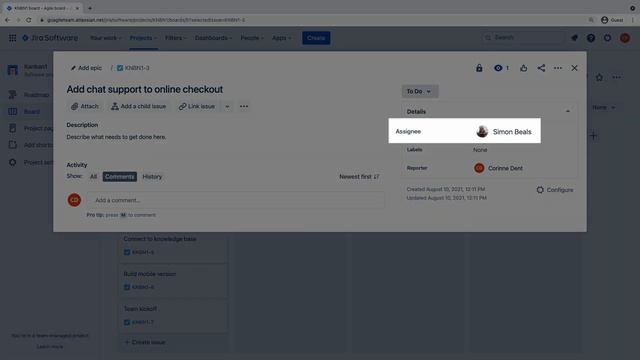640x360 pixels.
Task: Open the settings gear in top navigation
Action: [x=607, y=38]
